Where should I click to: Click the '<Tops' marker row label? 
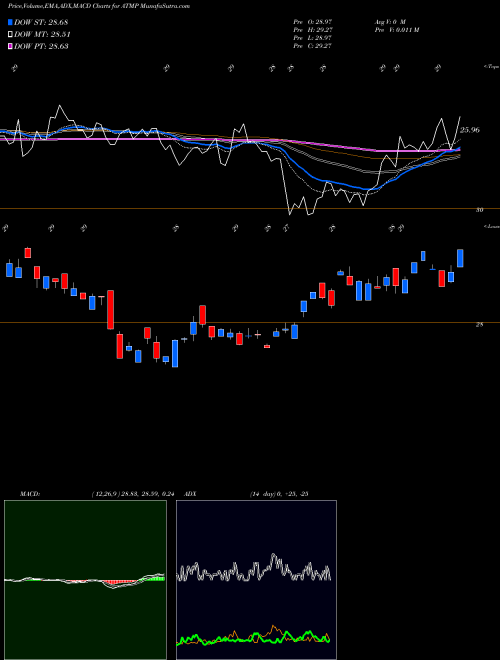coord(491,67)
